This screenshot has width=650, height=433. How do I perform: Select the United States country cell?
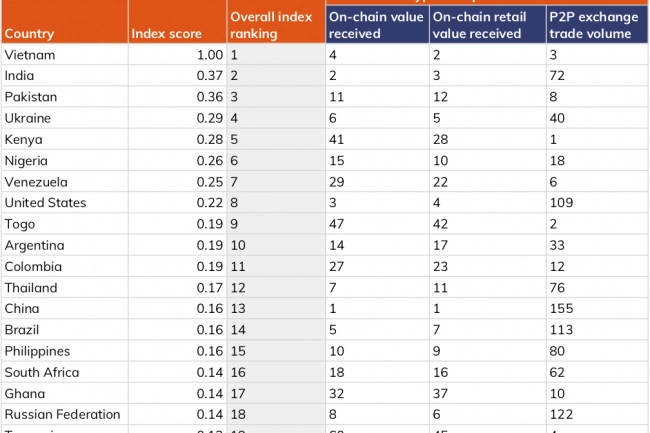coord(45,202)
